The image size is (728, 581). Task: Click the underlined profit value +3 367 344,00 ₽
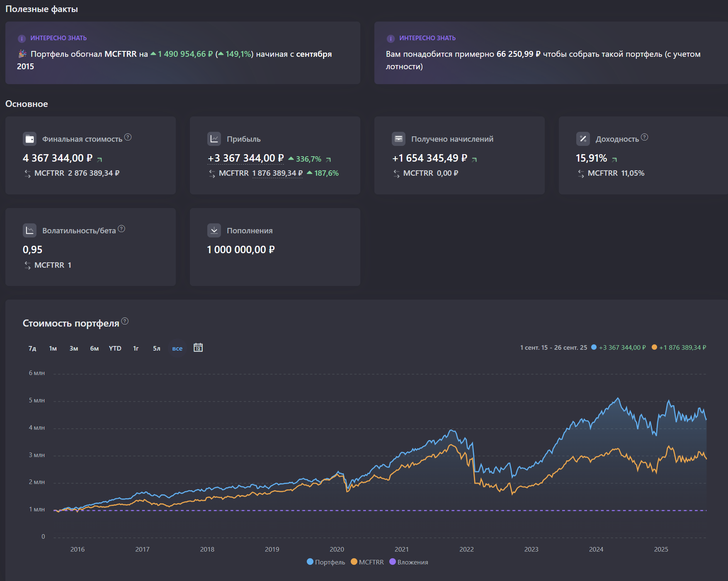245,158
